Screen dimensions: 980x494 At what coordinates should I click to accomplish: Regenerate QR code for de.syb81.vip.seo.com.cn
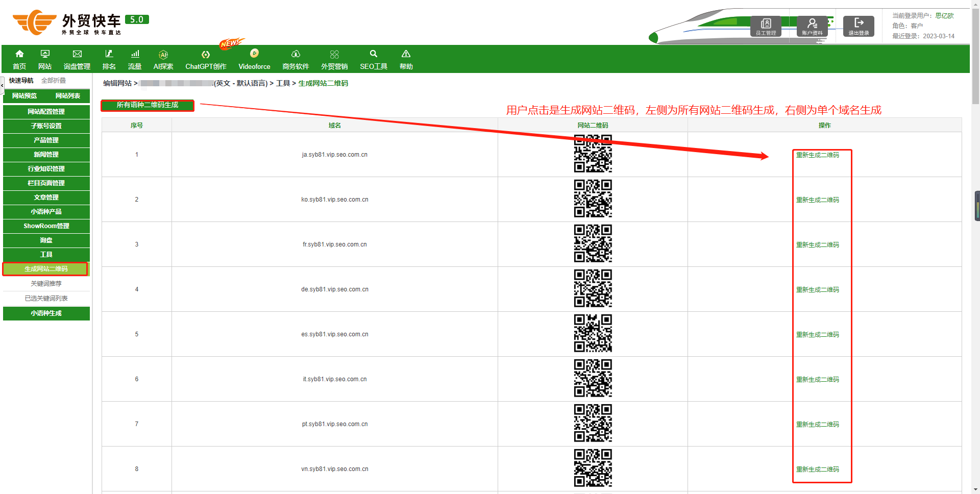click(817, 290)
